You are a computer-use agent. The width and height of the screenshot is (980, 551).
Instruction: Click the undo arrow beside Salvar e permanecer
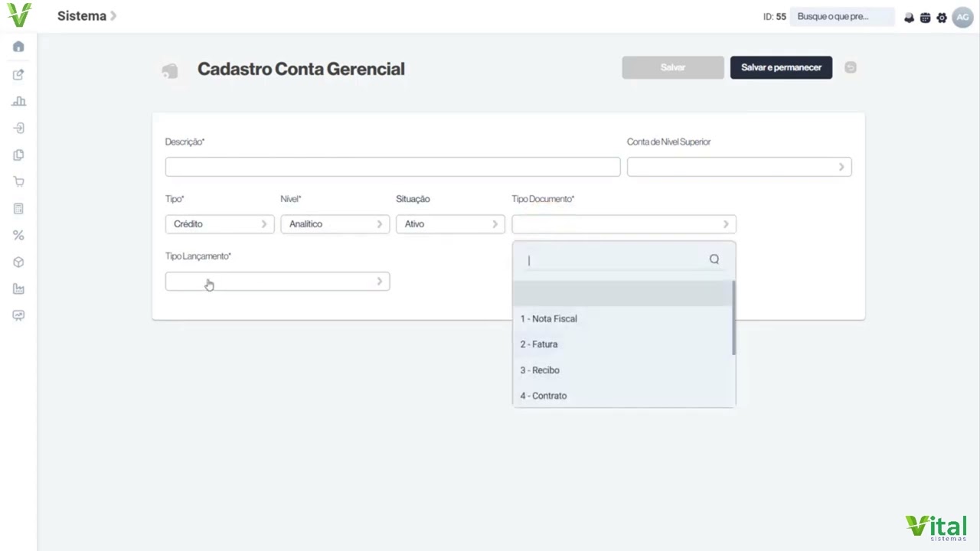coord(850,67)
